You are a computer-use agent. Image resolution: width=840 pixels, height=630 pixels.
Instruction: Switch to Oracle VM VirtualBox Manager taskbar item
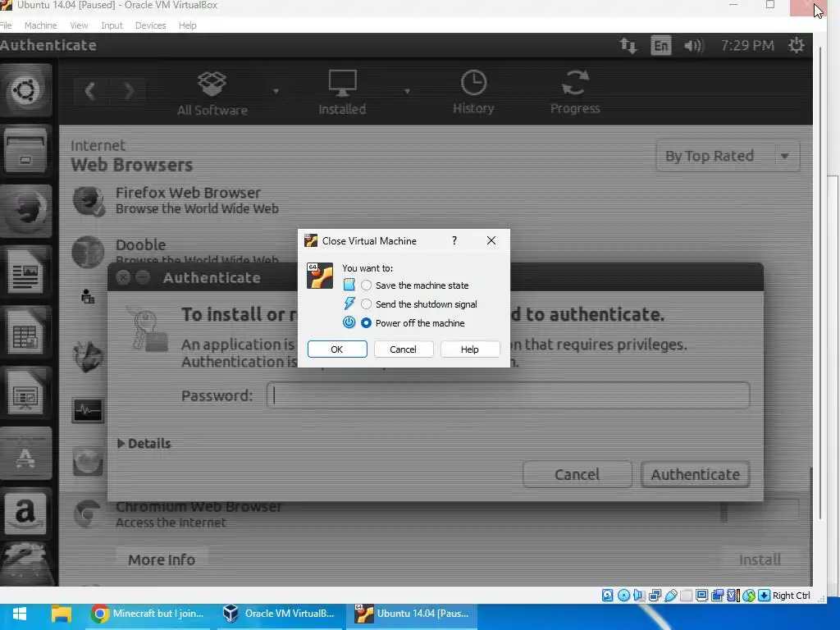281,614
